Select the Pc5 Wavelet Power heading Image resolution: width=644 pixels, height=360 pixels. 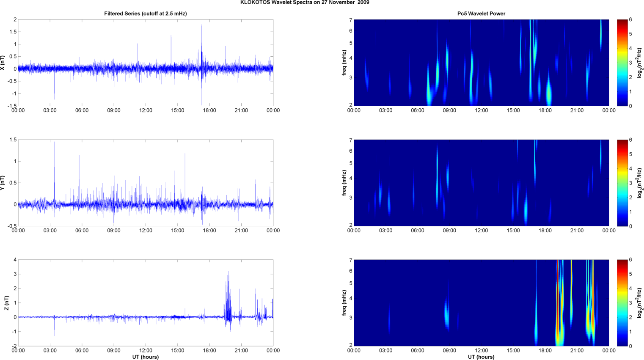(481, 14)
